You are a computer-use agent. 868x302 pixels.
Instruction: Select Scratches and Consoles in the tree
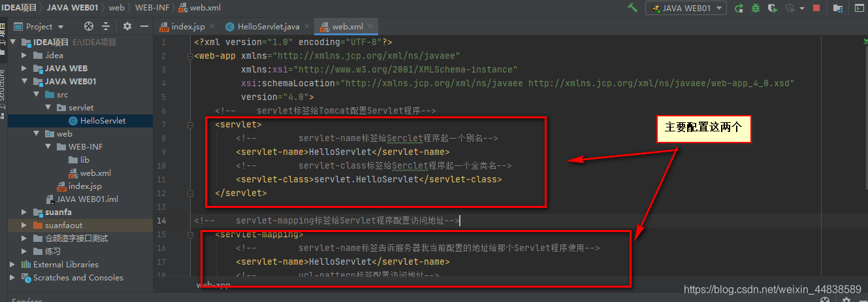coord(78,278)
